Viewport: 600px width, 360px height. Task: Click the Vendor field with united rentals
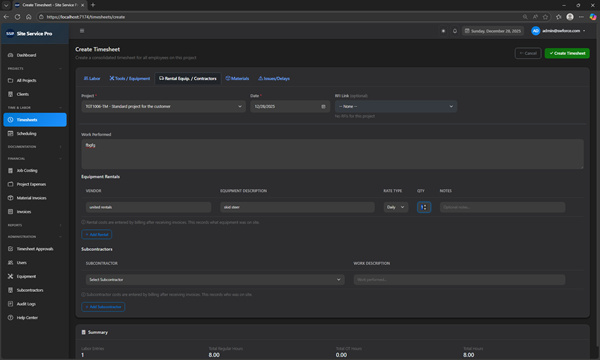pyautogui.click(x=148, y=207)
